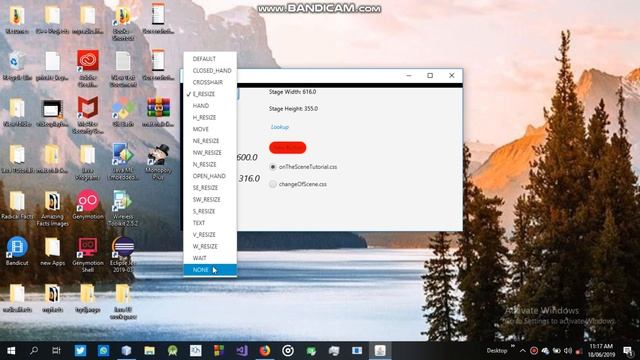The height and width of the screenshot is (360, 640).
Task: Open File Explorer from taskbar
Action: [149, 351]
